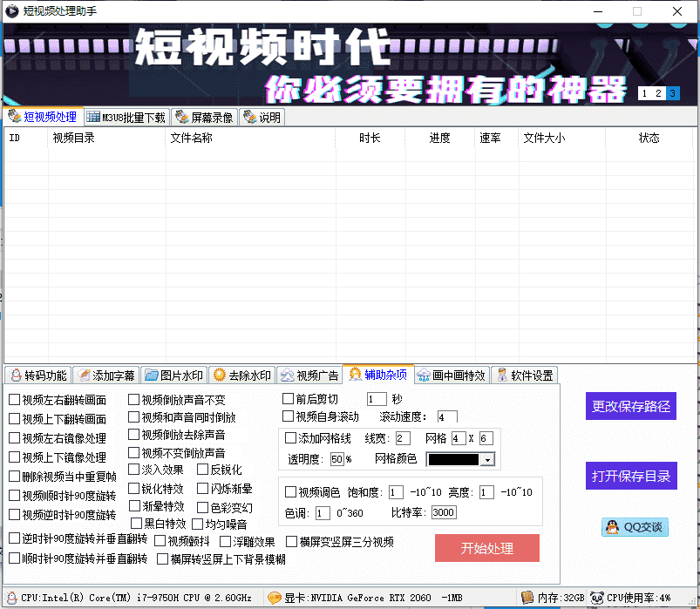
Task: Click the 短视频处理 tab icon
Action: [14, 116]
